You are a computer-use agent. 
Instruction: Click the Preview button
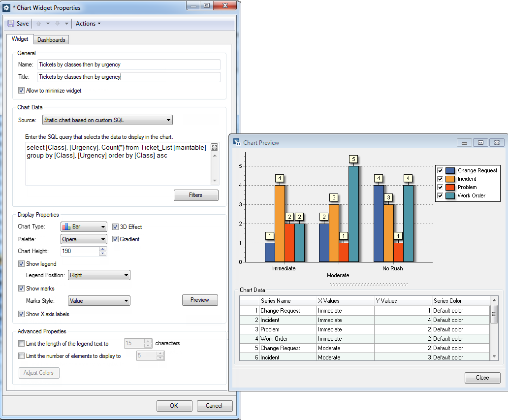click(200, 300)
